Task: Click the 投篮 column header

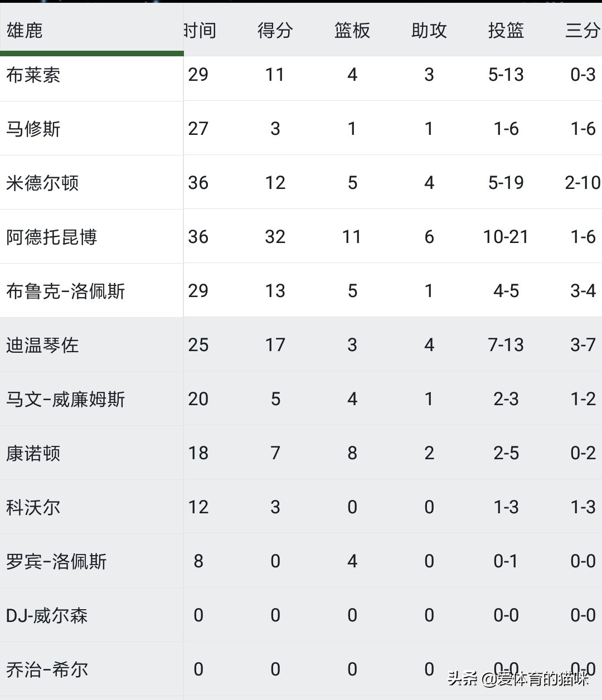Action: [x=506, y=30]
